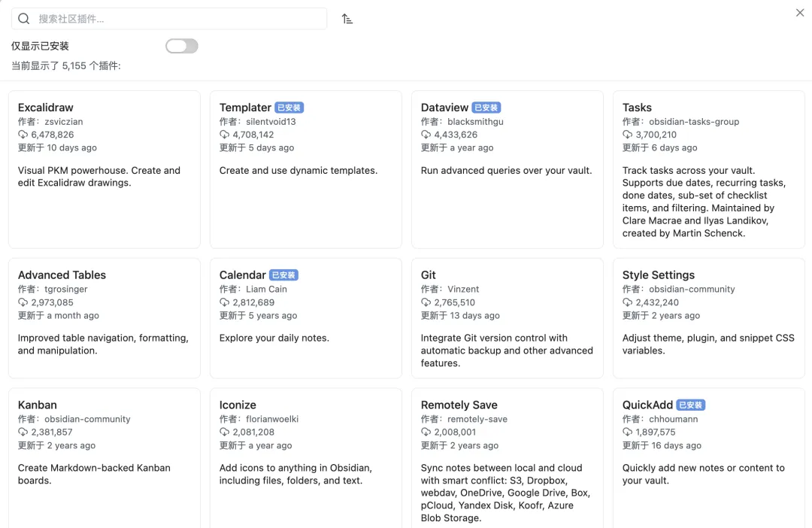This screenshot has width=812, height=528.
Task: Select author name zsviczian
Action: 64,122
